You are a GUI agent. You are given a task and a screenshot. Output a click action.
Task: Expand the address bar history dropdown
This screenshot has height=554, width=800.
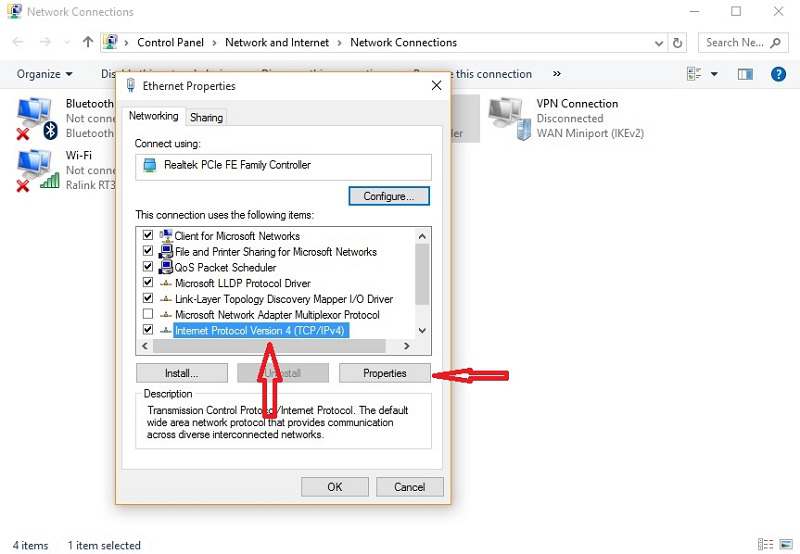[x=658, y=43]
